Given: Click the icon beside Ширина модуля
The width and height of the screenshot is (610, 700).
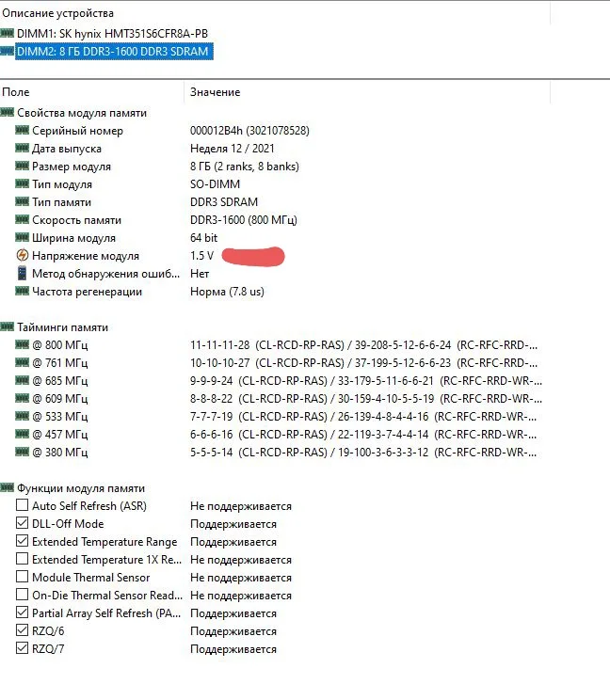Looking at the screenshot, I should (22, 237).
